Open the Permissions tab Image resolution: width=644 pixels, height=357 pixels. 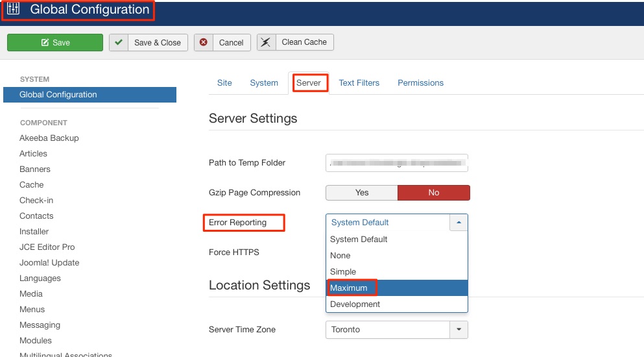point(420,82)
